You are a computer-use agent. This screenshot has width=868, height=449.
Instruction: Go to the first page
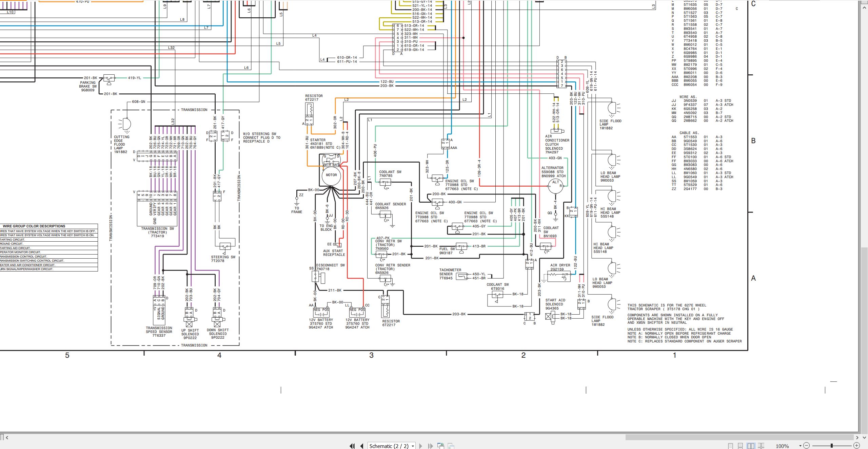(x=352, y=446)
